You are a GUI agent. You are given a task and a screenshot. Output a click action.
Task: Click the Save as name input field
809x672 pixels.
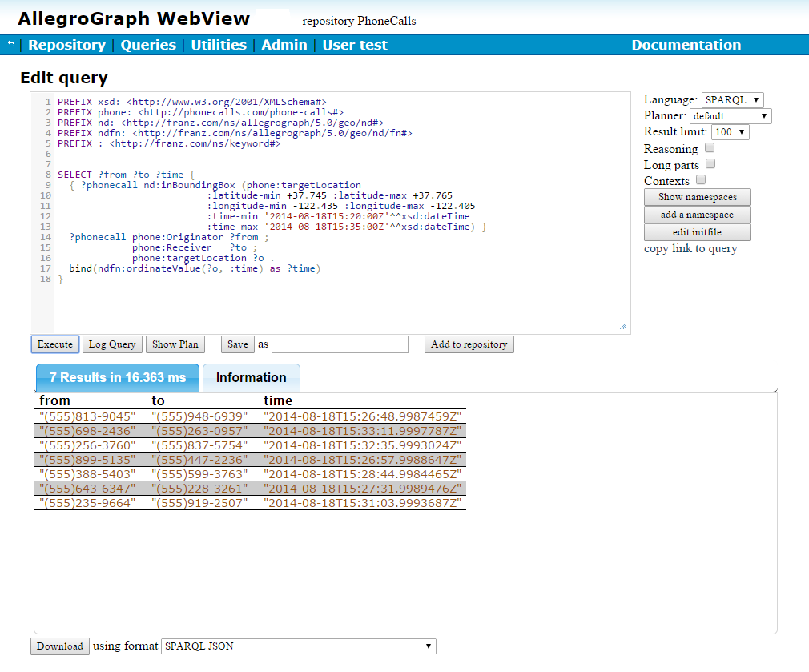pyautogui.click(x=340, y=344)
